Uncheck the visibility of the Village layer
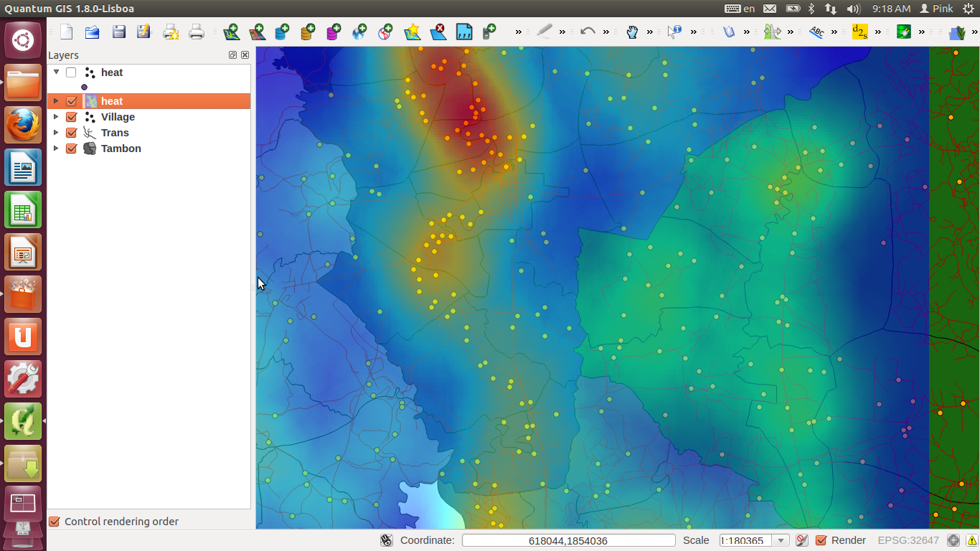This screenshot has width=980, height=551. [x=71, y=117]
